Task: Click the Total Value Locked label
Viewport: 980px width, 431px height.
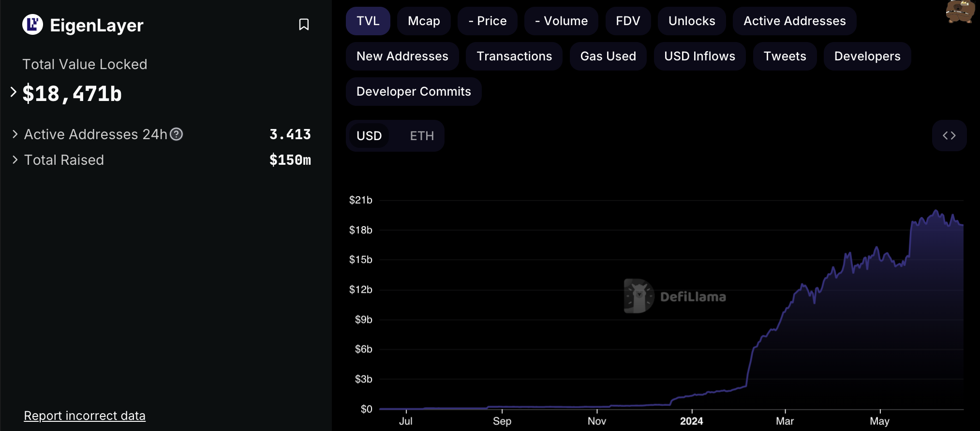Action: pyautogui.click(x=85, y=64)
